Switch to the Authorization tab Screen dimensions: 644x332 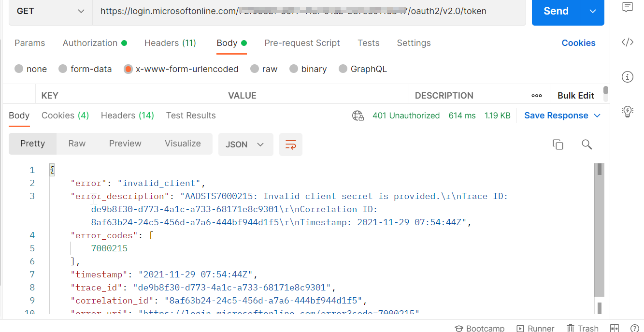pyautogui.click(x=95, y=43)
